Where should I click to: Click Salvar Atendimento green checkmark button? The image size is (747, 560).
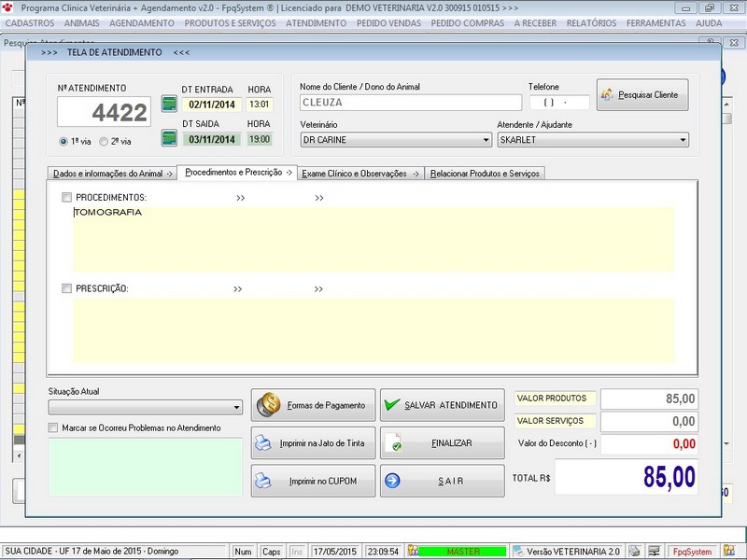442,405
